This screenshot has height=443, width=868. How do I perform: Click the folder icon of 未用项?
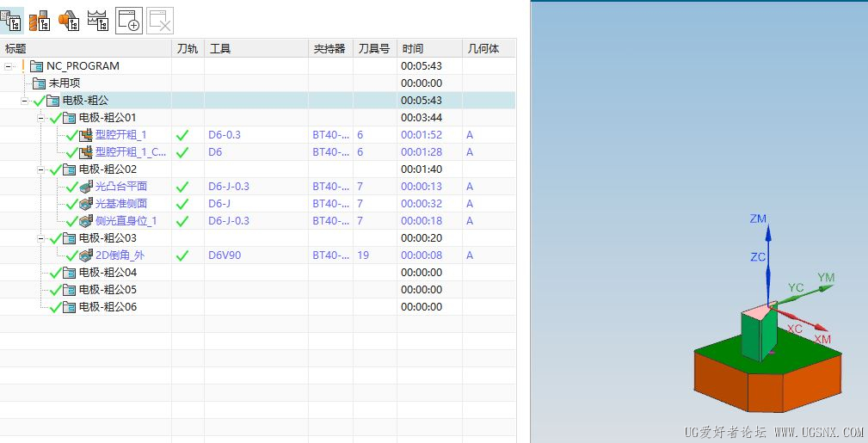tap(39, 83)
